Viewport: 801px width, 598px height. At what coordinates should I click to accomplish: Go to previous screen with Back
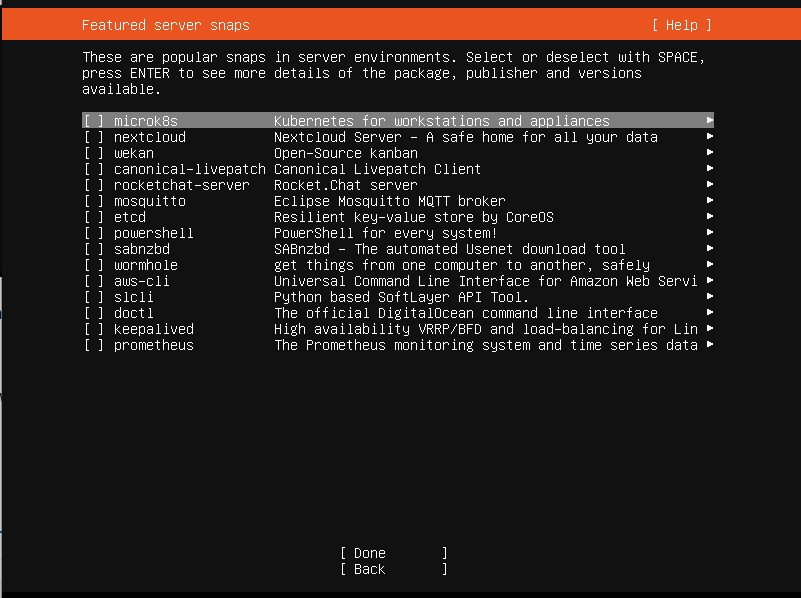click(394, 569)
